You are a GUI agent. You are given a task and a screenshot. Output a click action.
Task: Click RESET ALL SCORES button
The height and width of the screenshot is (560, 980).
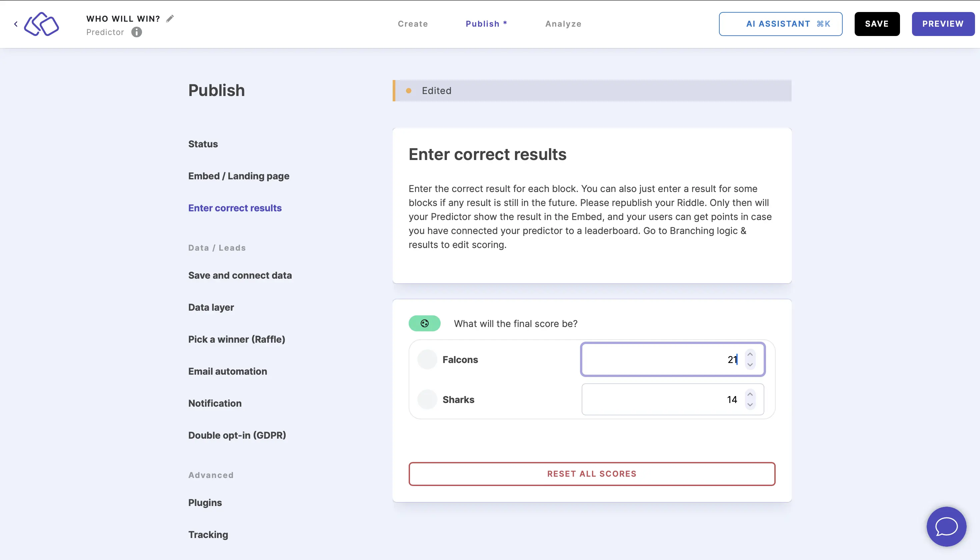pyautogui.click(x=592, y=474)
